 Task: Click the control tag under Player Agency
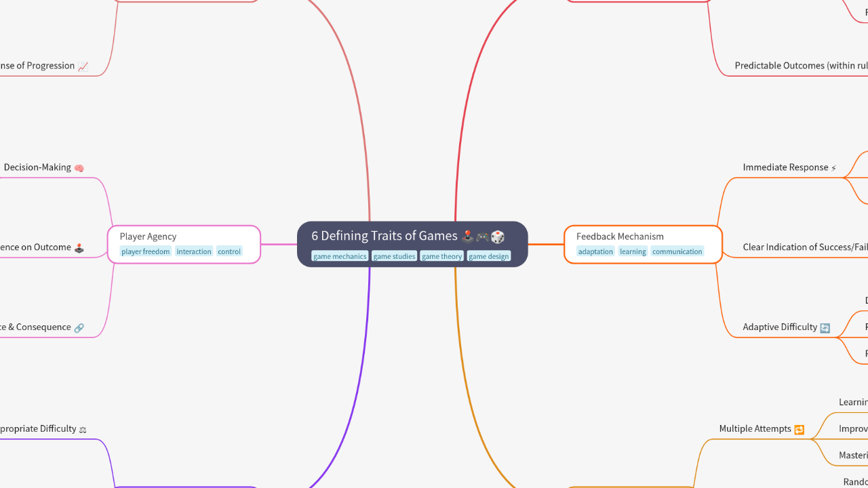[x=229, y=251]
